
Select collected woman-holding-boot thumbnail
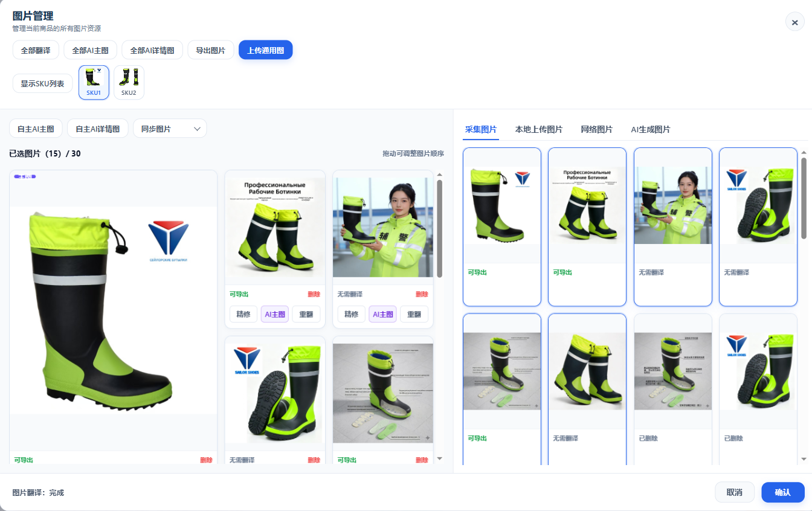click(673, 205)
